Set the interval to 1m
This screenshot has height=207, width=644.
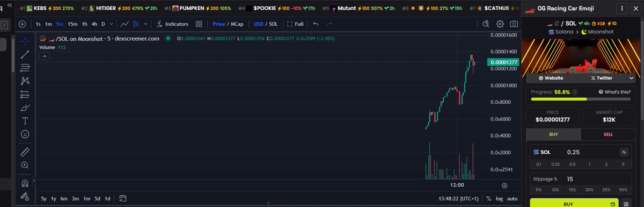[x=48, y=24]
